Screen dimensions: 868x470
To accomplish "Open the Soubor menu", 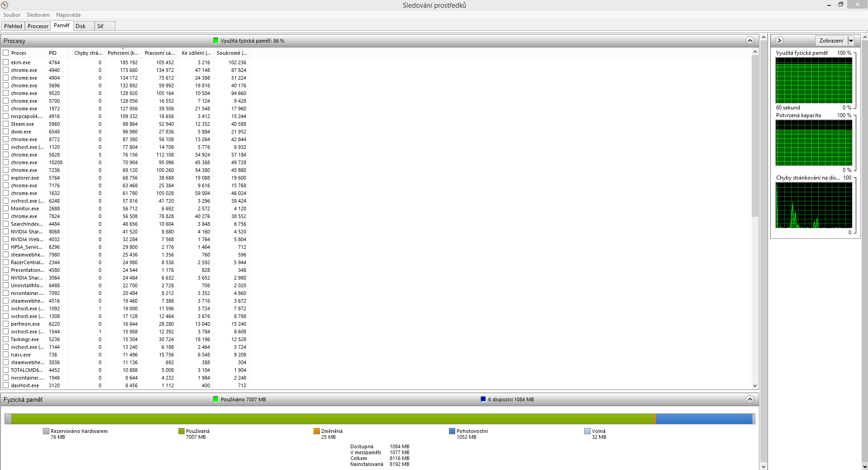I will (x=12, y=15).
